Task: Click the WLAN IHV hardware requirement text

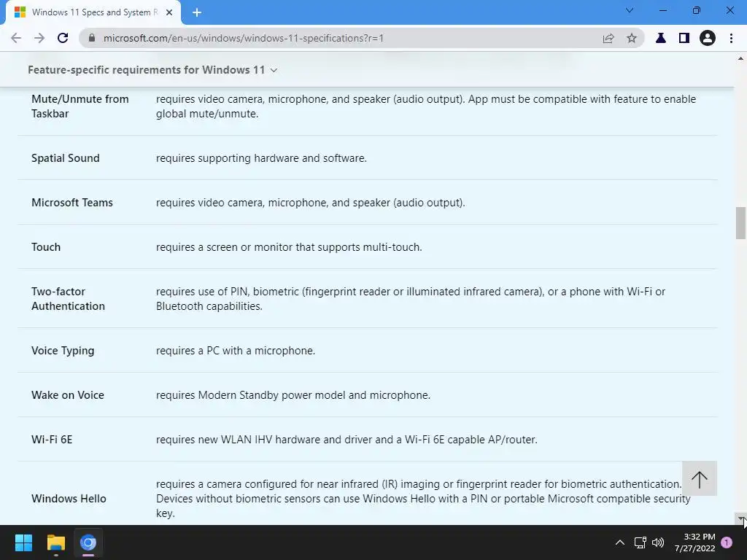Action: pos(347,440)
